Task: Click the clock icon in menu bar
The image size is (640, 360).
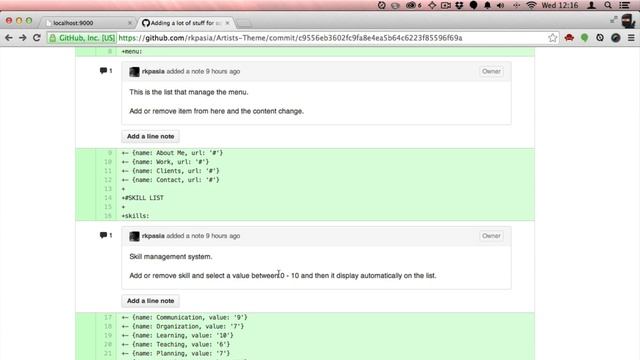Action: 382,5
